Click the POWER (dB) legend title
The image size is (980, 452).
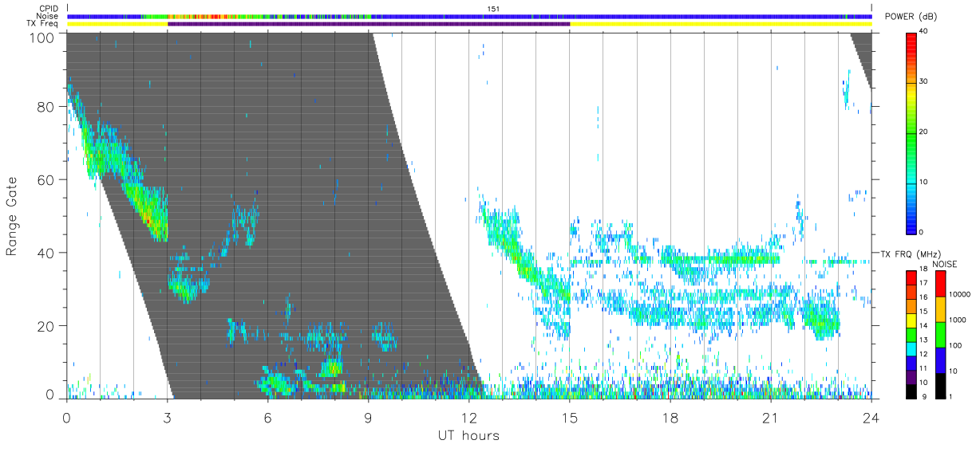(x=911, y=17)
